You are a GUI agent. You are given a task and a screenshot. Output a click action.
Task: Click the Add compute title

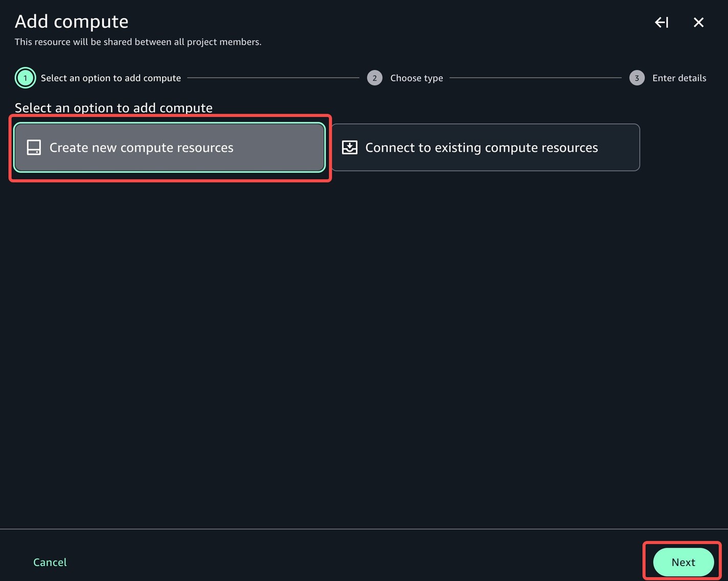[x=72, y=21]
